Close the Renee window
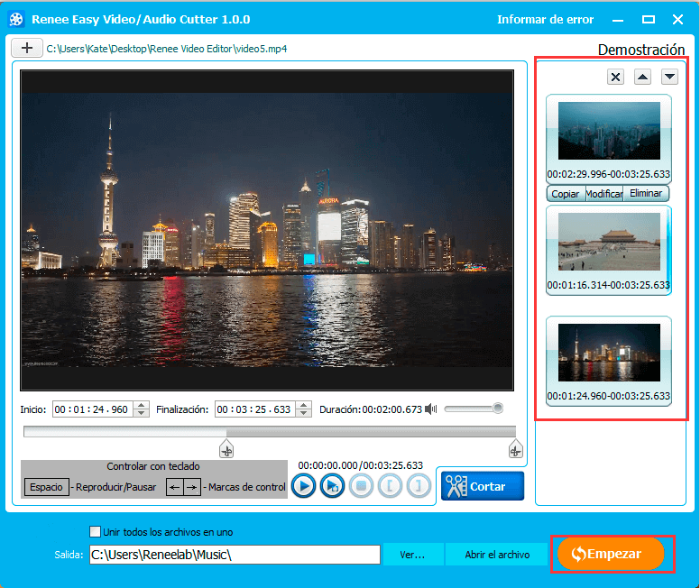700x588 pixels. click(677, 20)
